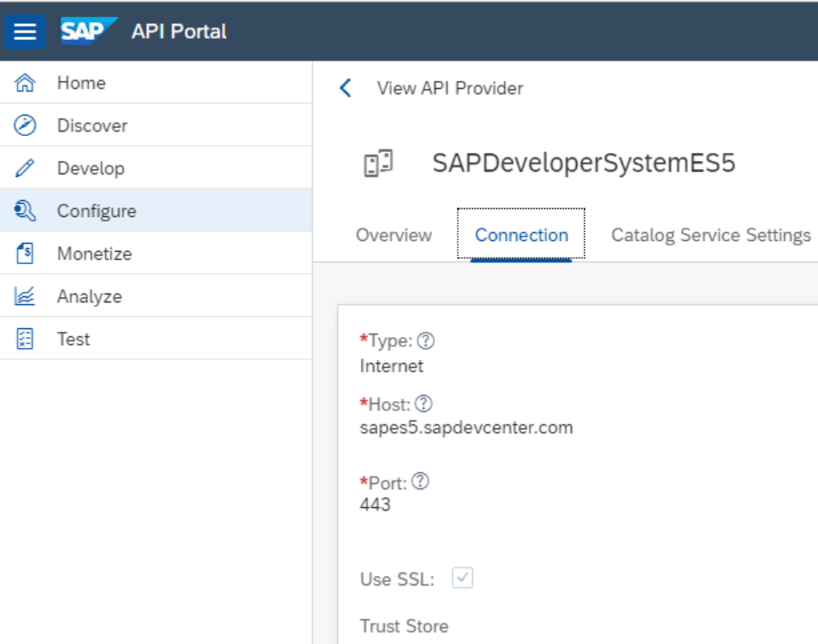This screenshot has width=818, height=644.
Task: Click the API Portal title text
Action: 179,32
